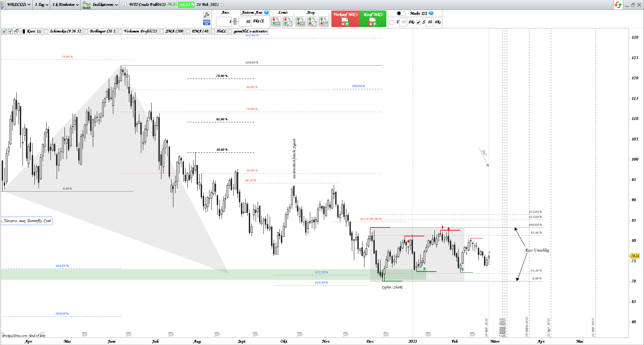Toggle the chain link between quantity fields

point(235,22)
